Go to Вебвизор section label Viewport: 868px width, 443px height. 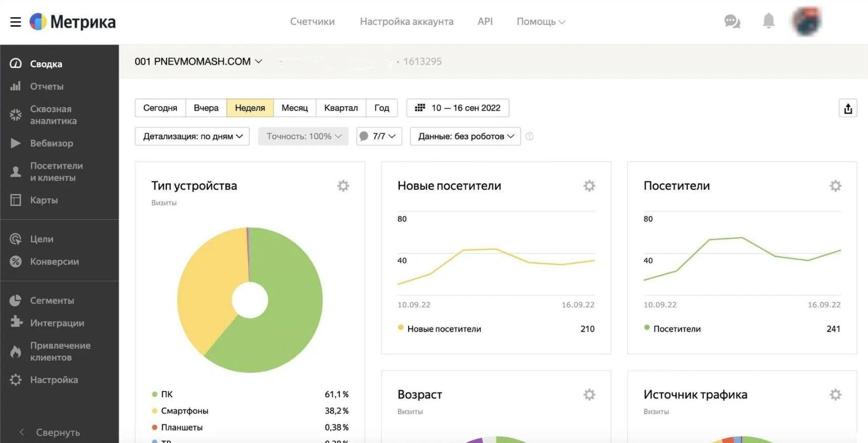[52, 143]
